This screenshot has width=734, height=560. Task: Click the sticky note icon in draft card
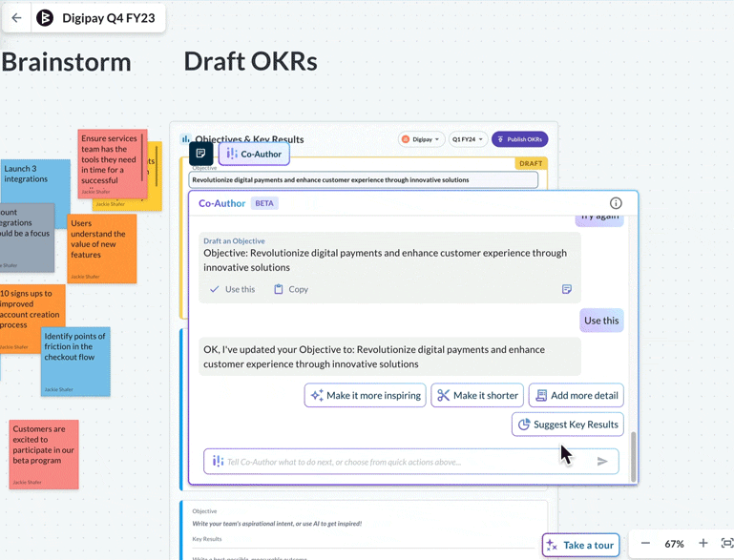tap(566, 289)
